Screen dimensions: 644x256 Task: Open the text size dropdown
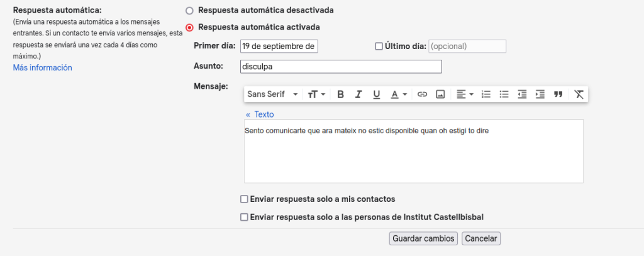pos(316,94)
